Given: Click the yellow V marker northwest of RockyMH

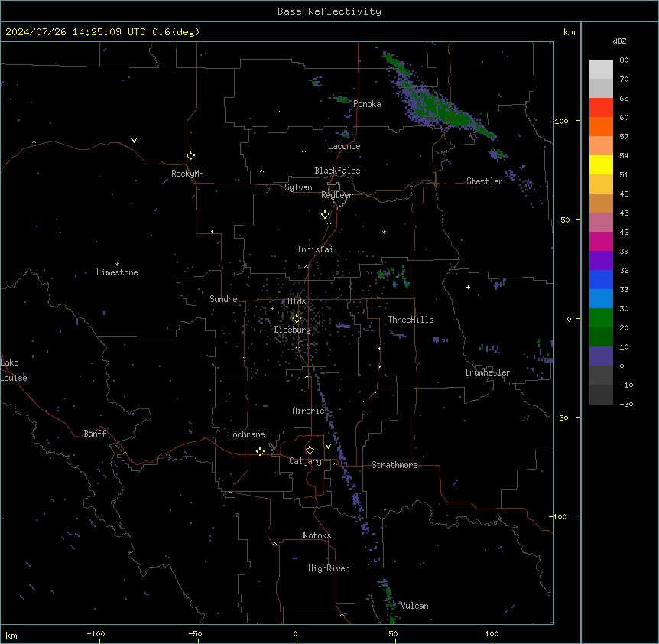Looking at the screenshot, I should (x=134, y=141).
